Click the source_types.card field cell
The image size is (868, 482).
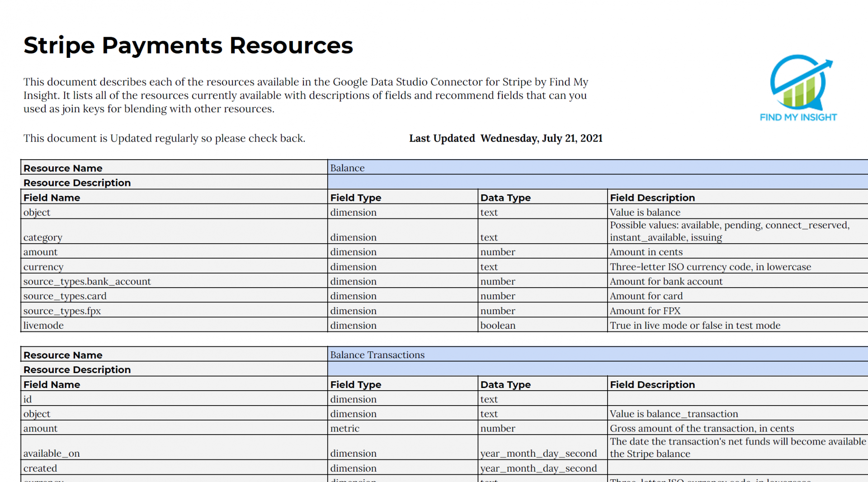coord(65,296)
